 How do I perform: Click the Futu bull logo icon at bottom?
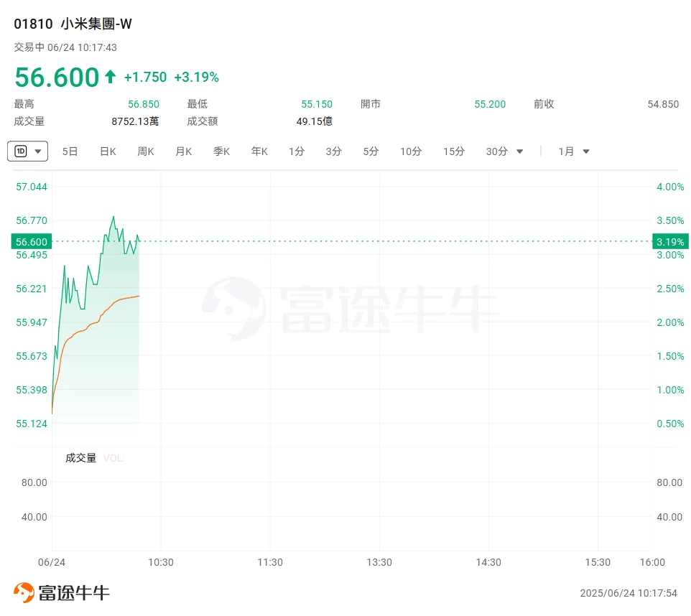24,593
